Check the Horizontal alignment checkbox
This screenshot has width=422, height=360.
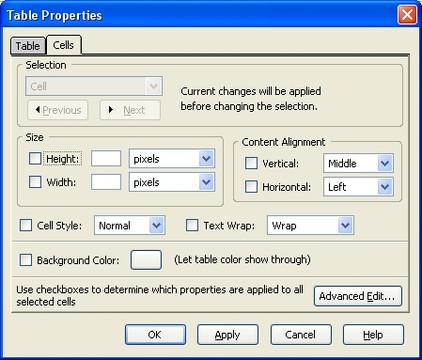[x=251, y=187]
